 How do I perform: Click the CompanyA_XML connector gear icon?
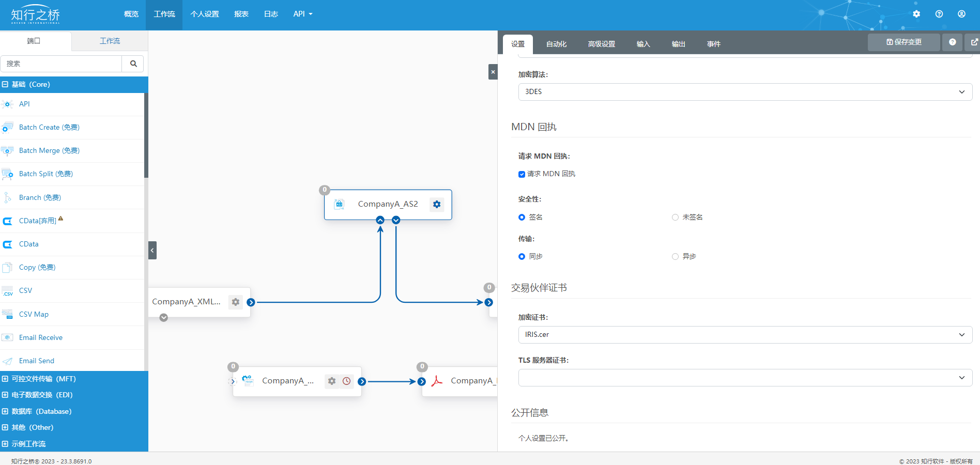236,302
